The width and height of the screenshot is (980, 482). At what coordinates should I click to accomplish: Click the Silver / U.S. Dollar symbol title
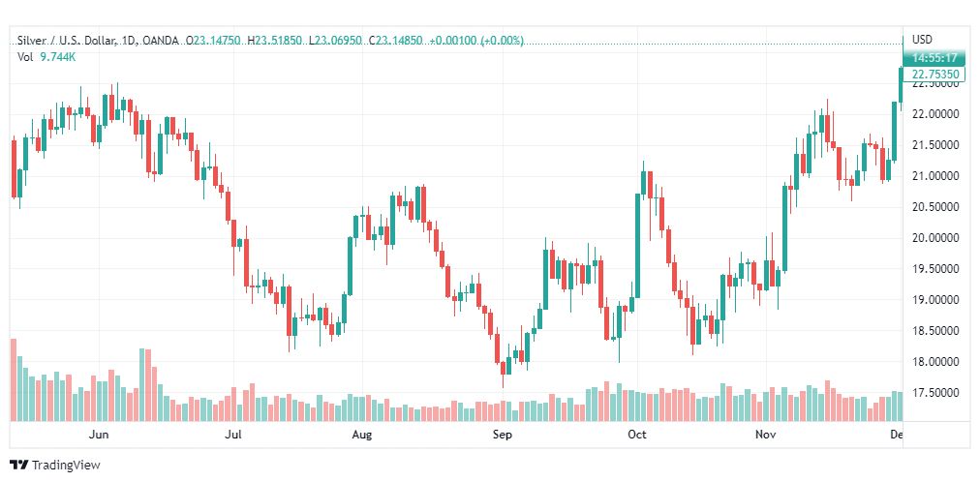pos(65,41)
